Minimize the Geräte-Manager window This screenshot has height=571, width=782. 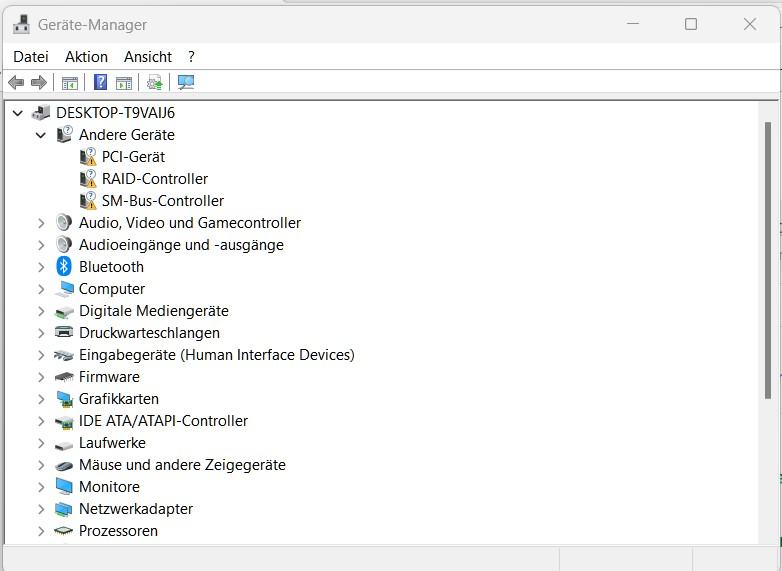(x=633, y=24)
